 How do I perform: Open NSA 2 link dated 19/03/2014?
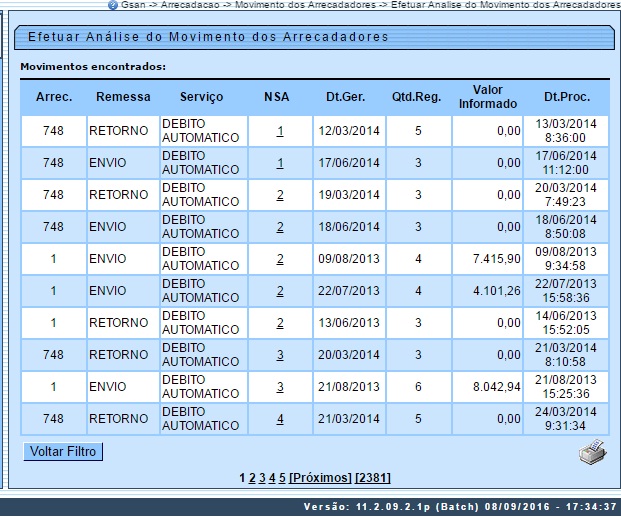tap(280, 195)
